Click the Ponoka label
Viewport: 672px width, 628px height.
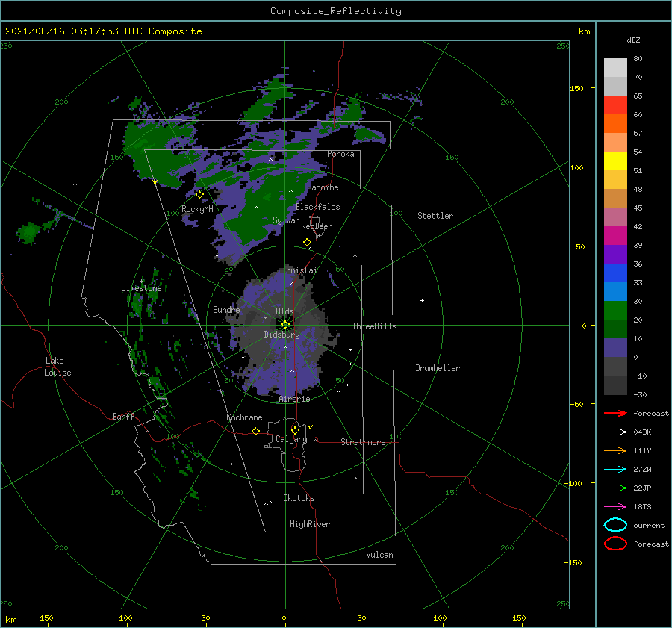point(340,154)
